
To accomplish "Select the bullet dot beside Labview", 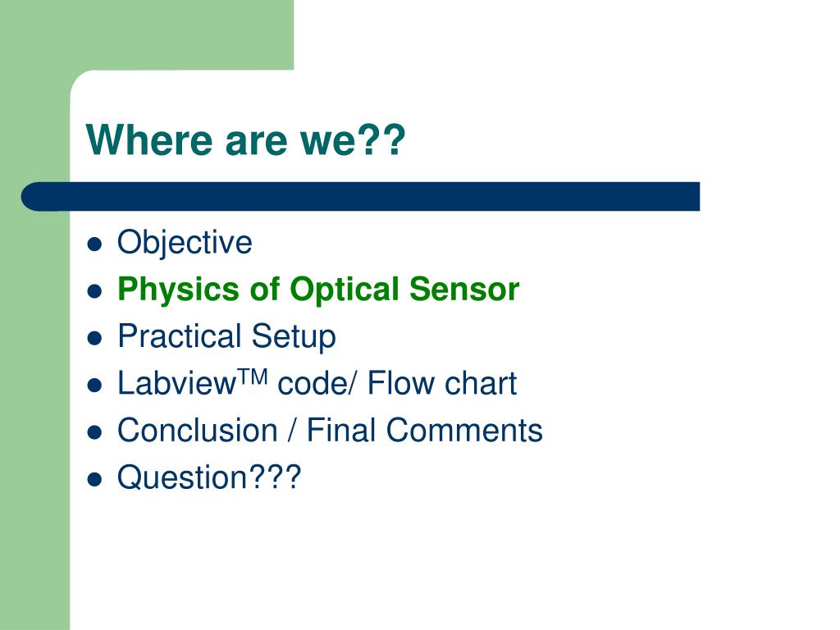I will (94, 386).
